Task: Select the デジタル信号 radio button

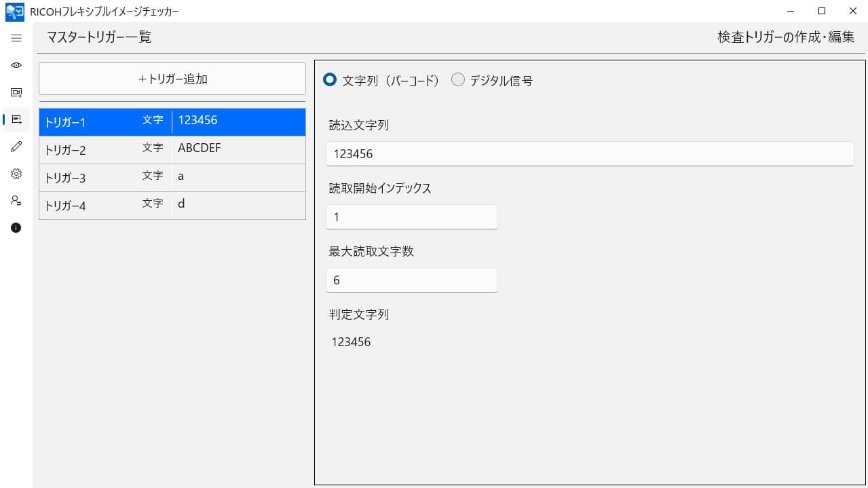Action: tap(458, 80)
